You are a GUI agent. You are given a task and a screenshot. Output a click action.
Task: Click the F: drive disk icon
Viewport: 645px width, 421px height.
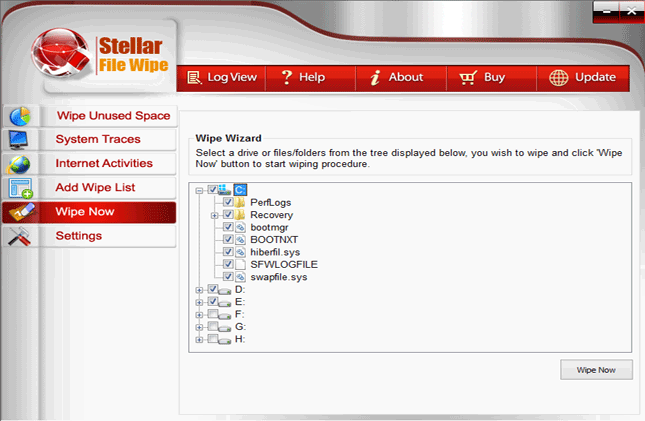click(x=225, y=316)
